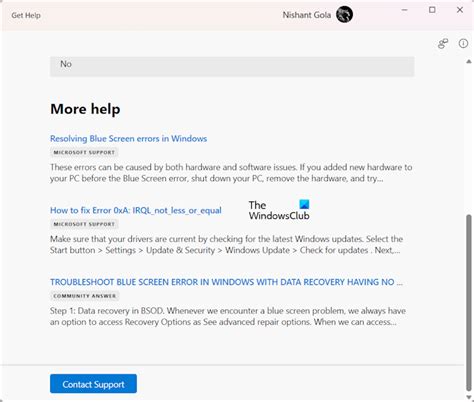Open Troubleshoot Blue Screen Error community link

tap(226, 282)
